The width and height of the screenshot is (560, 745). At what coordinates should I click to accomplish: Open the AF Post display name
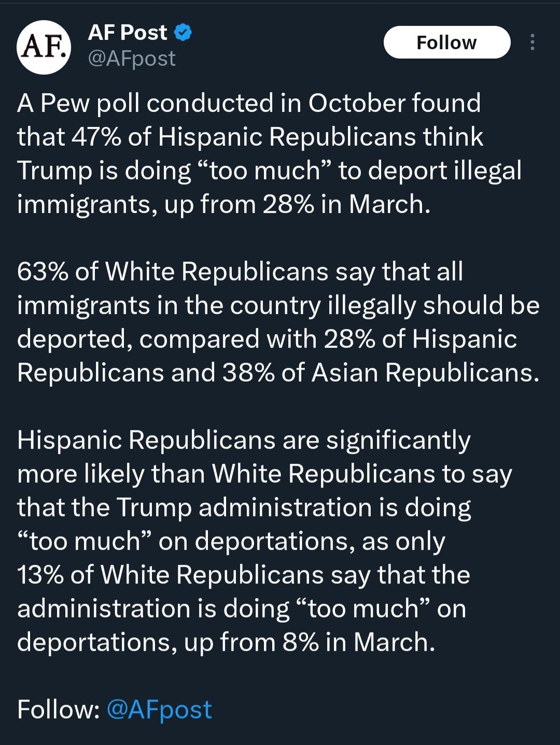pos(128,33)
